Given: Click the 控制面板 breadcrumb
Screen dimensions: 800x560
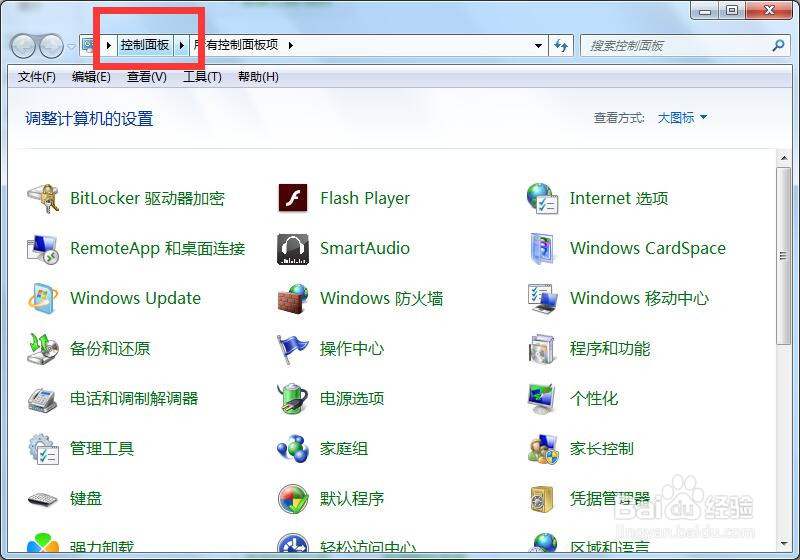Looking at the screenshot, I should tap(145, 45).
